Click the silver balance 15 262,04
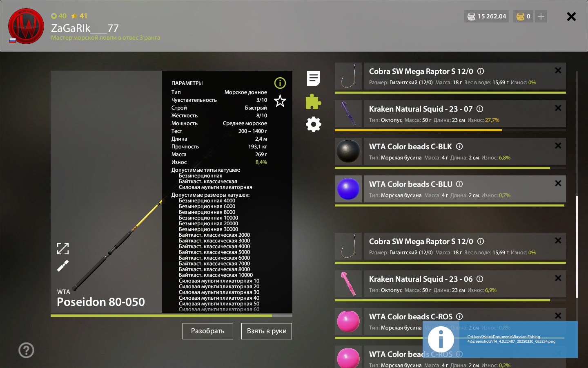Image resolution: width=588 pixels, height=368 pixels. pyautogui.click(x=486, y=16)
